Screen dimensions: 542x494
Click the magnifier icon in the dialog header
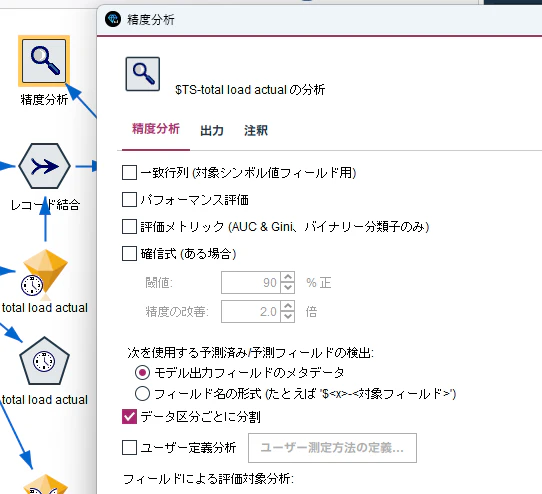pos(142,74)
